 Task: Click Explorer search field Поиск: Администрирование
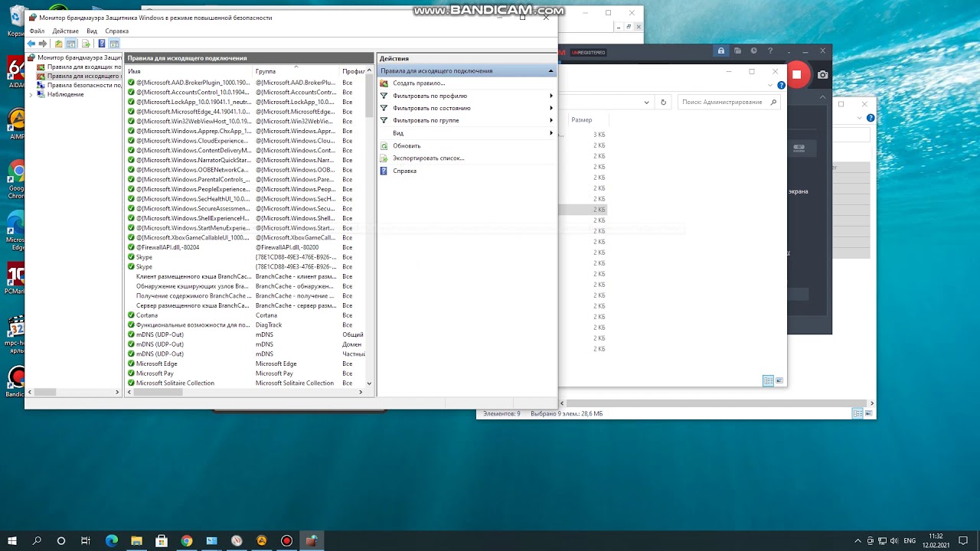tap(730, 102)
